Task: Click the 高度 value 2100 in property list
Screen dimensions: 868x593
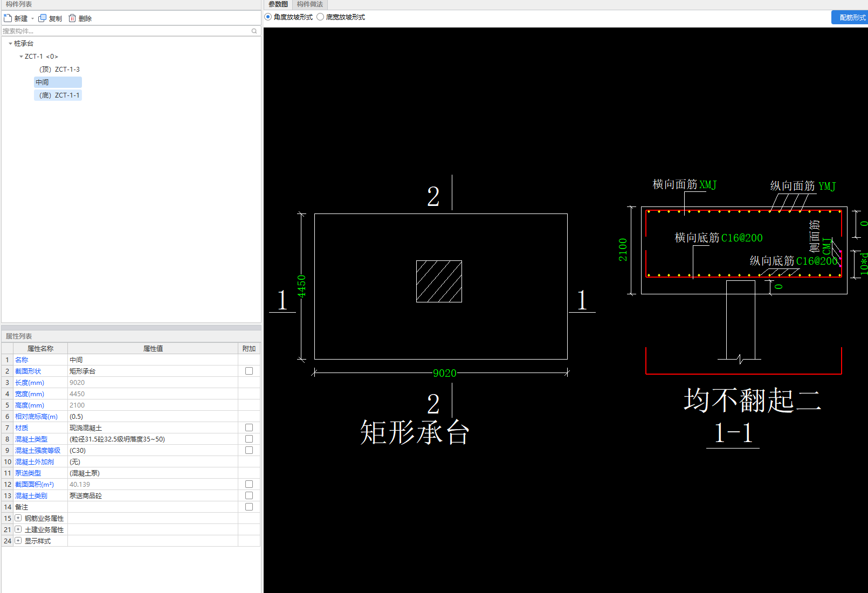Action: coord(153,405)
